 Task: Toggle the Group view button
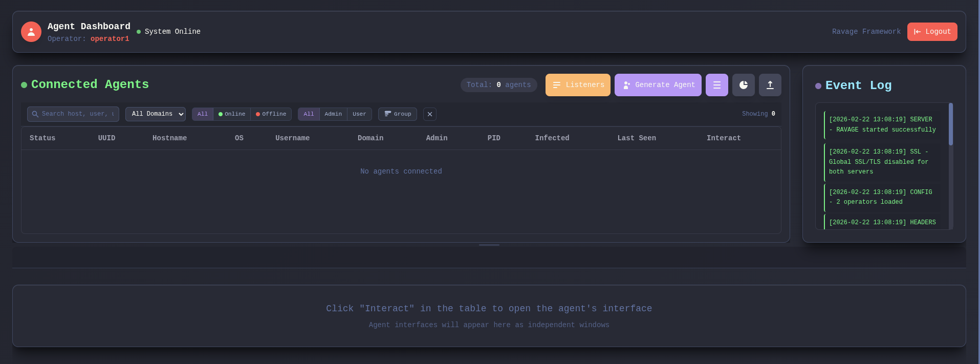click(x=398, y=114)
